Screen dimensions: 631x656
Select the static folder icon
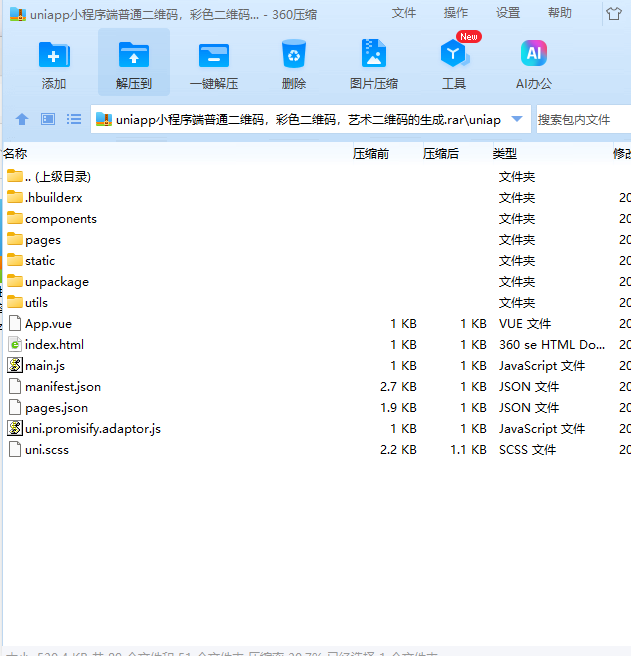[15, 260]
